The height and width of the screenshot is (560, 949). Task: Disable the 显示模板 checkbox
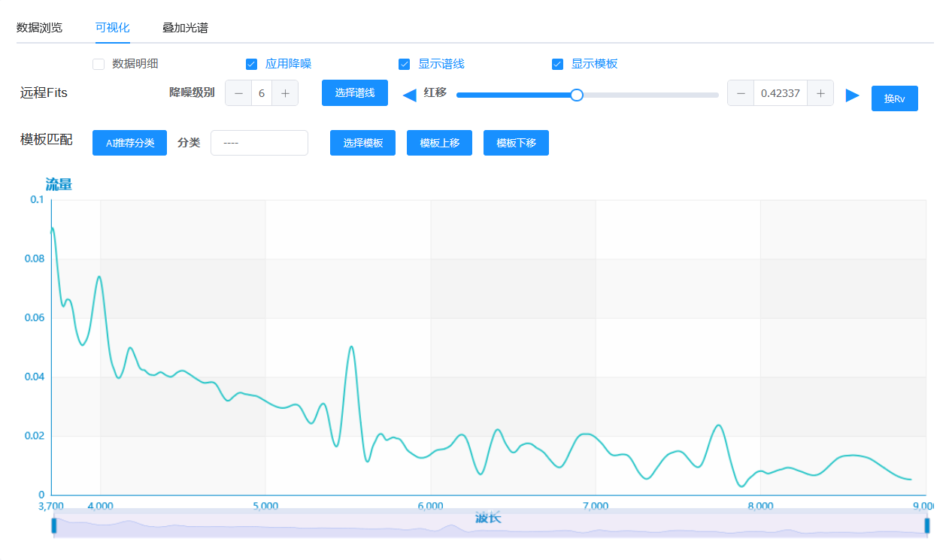pyautogui.click(x=557, y=64)
